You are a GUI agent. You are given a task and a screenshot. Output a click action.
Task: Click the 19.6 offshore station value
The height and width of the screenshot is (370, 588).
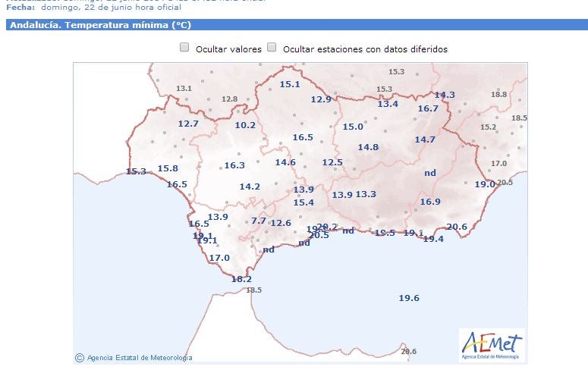pos(409,298)
